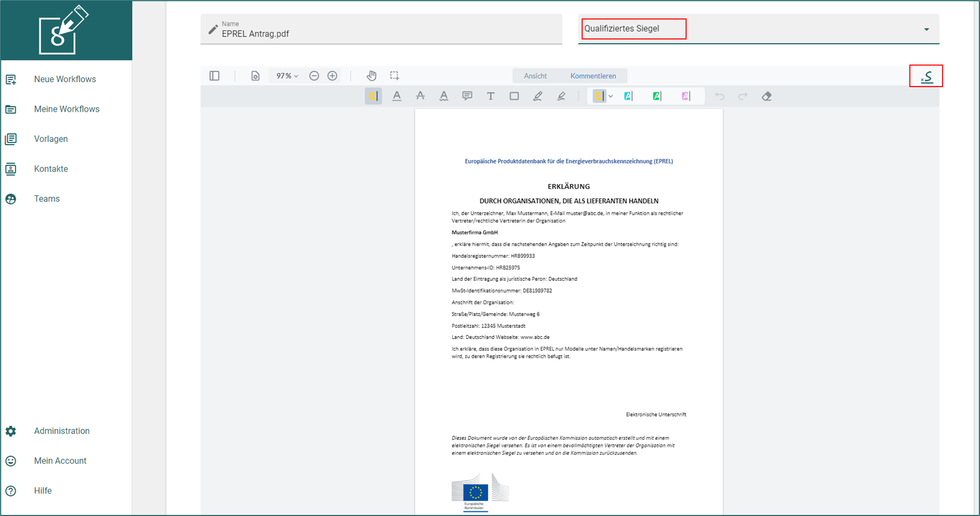Click the Administration gear icon
The height and width of the screenshot is (516, 980).
(x=11, y=431)
